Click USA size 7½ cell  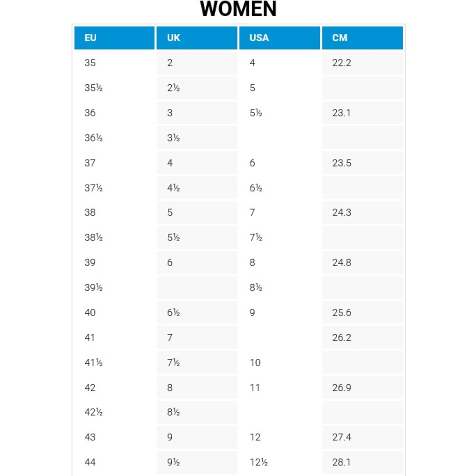(x=279, y=238)
